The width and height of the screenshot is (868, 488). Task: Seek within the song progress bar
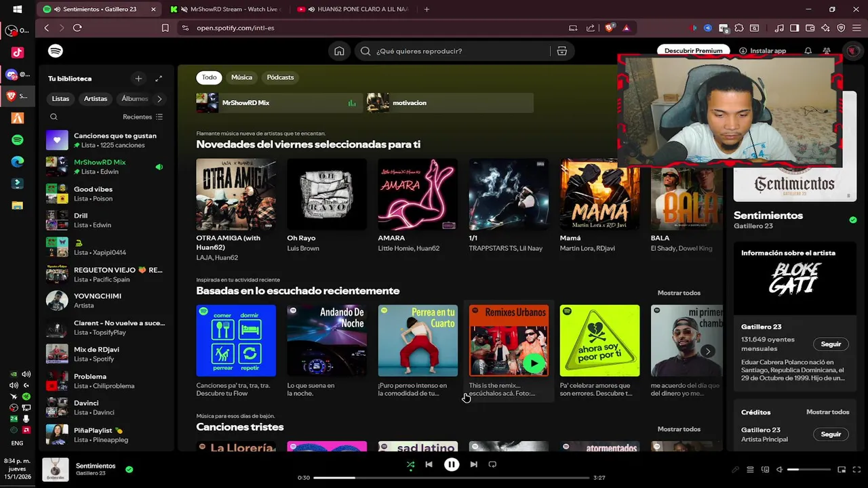tap(452, 478)
